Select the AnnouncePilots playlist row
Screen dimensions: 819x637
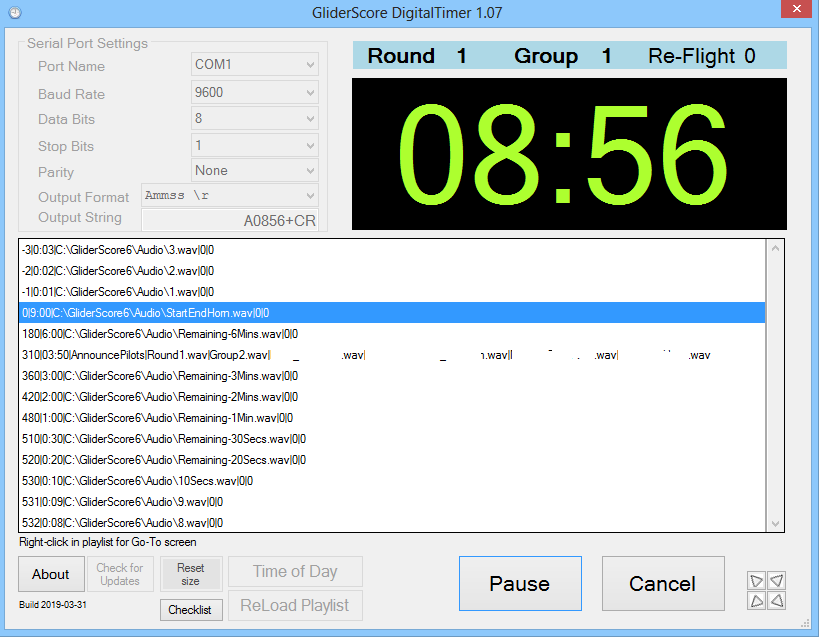point(392,355)
